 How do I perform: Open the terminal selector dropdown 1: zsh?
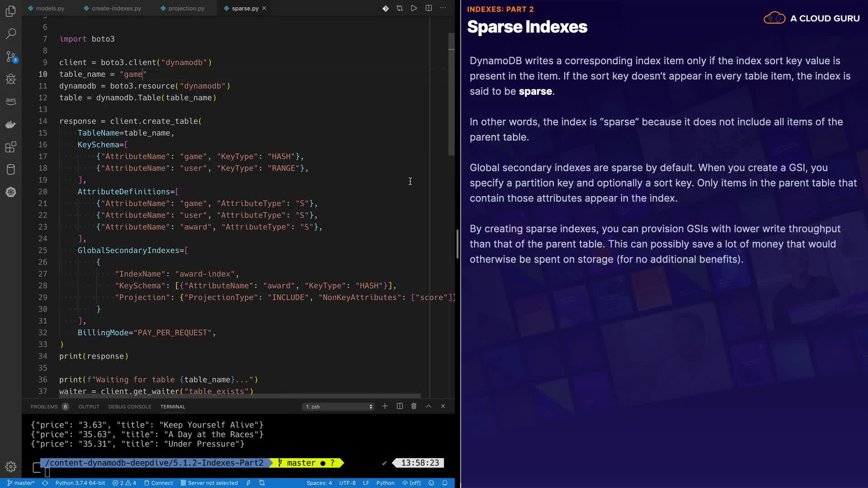338,407
